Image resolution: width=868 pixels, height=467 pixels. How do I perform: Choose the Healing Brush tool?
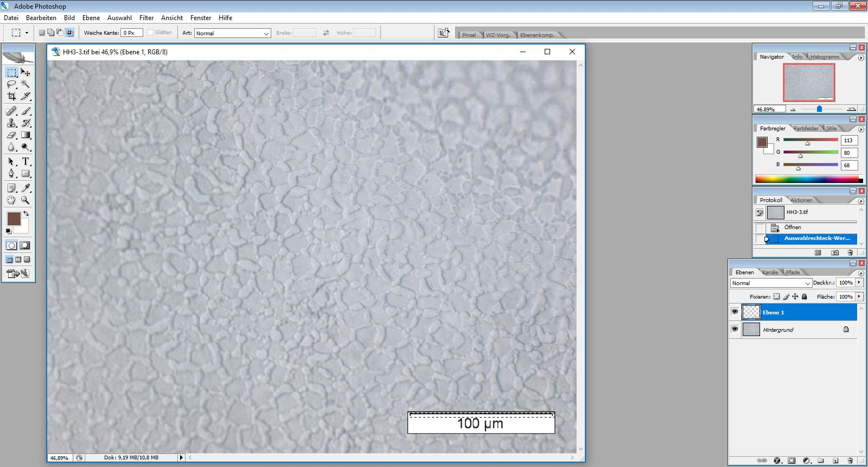(11, 111)
